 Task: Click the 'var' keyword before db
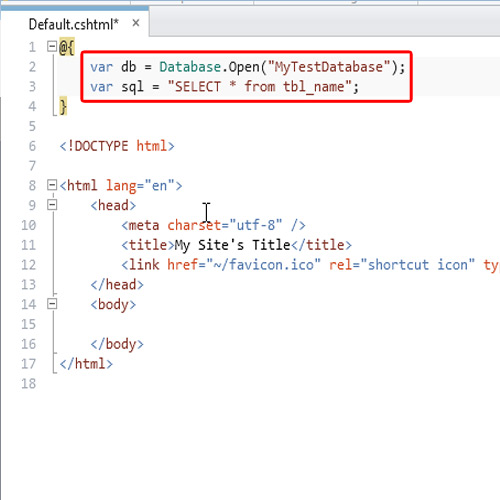click(102, 67)
